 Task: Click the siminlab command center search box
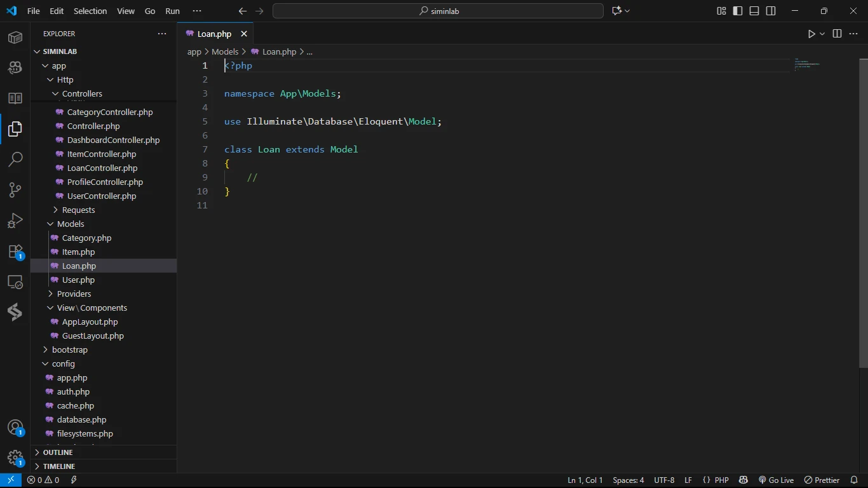tap(438, 11)
